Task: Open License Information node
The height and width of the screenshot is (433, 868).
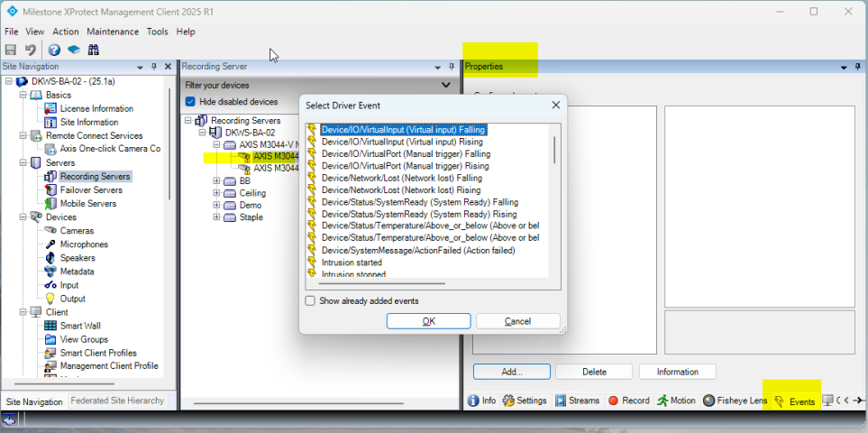Action: point(96,108)
